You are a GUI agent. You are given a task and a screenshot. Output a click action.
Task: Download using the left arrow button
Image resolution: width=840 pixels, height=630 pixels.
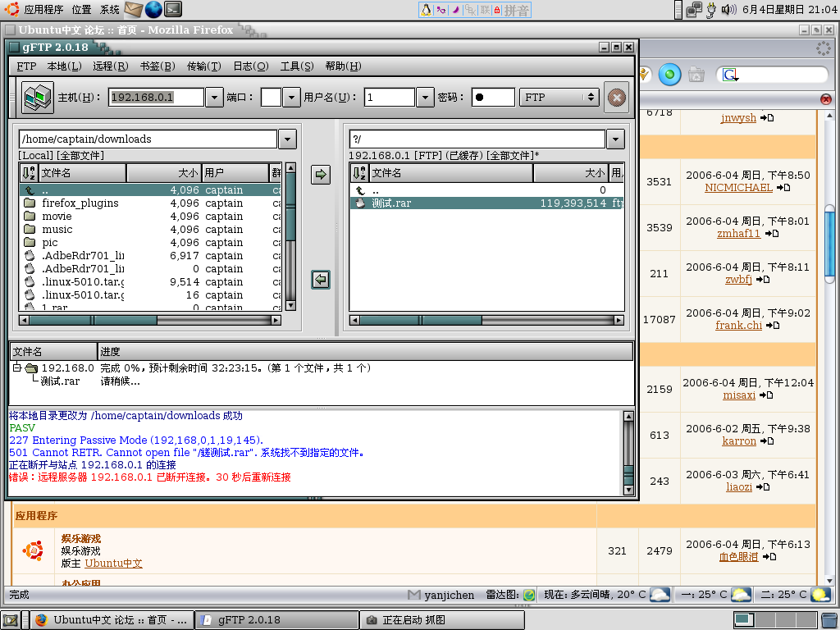click(321, 280)
